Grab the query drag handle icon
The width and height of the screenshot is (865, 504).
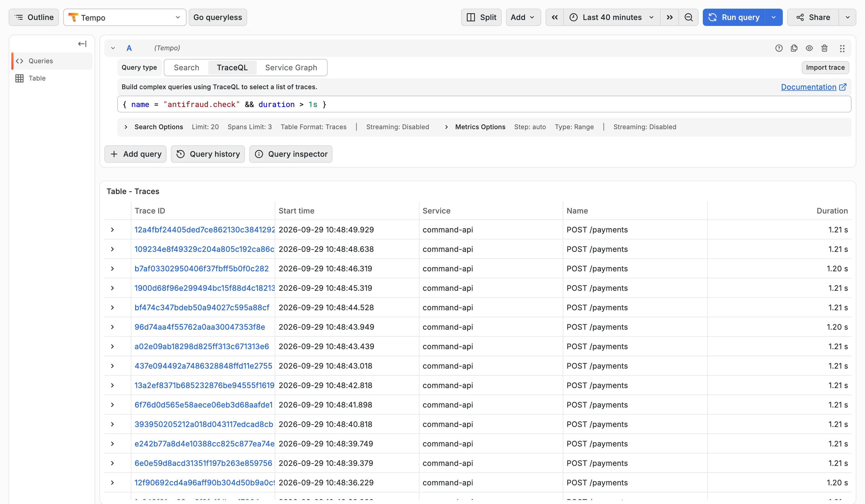coord(842,48)
